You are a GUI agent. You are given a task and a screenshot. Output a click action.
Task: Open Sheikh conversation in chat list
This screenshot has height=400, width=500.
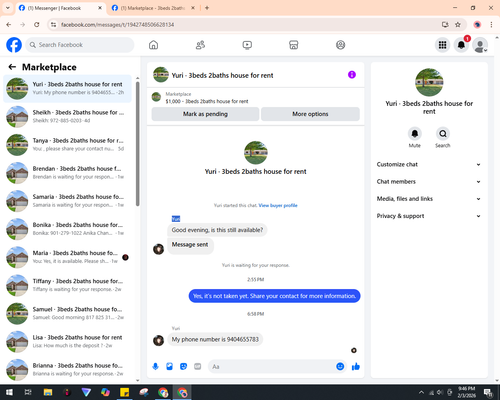pyautogui.click(x=67, y=117)
